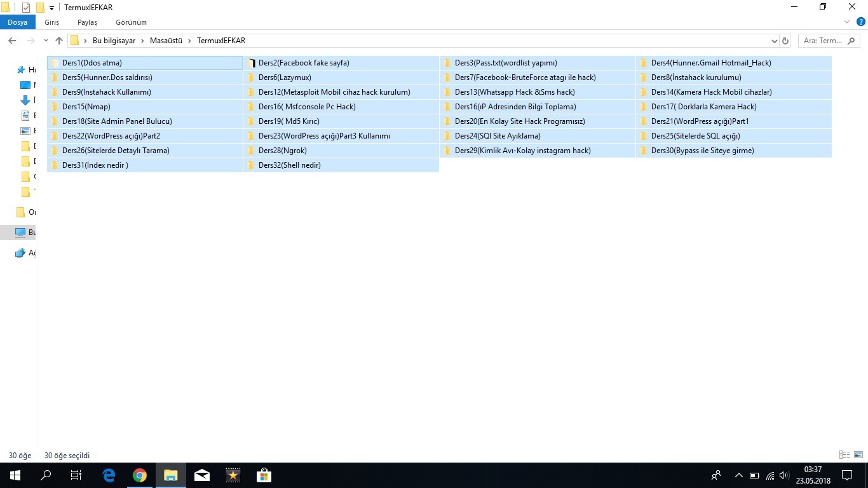Open downloads arrow item in navigation pane
Viewport: 868px width, 488px height.
(x=25, y=100)
